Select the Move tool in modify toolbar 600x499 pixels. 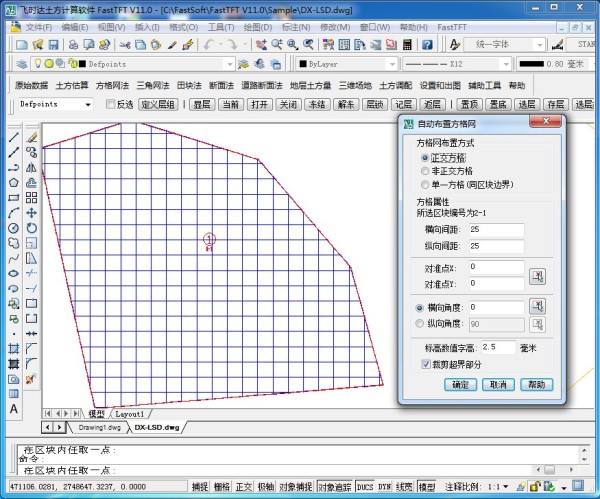tap(32, 213)
